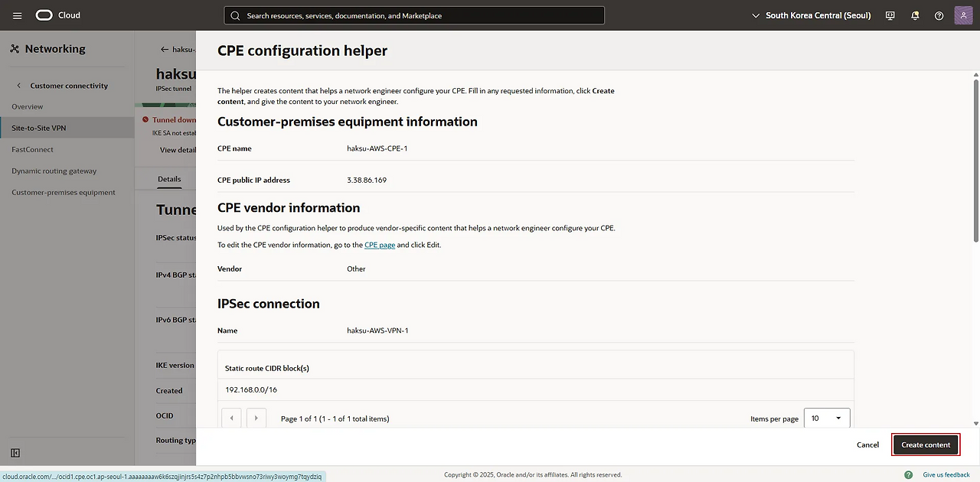Open the Cloud Shell developer tools icon
This screenshot has height=482, width=980.
890,15
